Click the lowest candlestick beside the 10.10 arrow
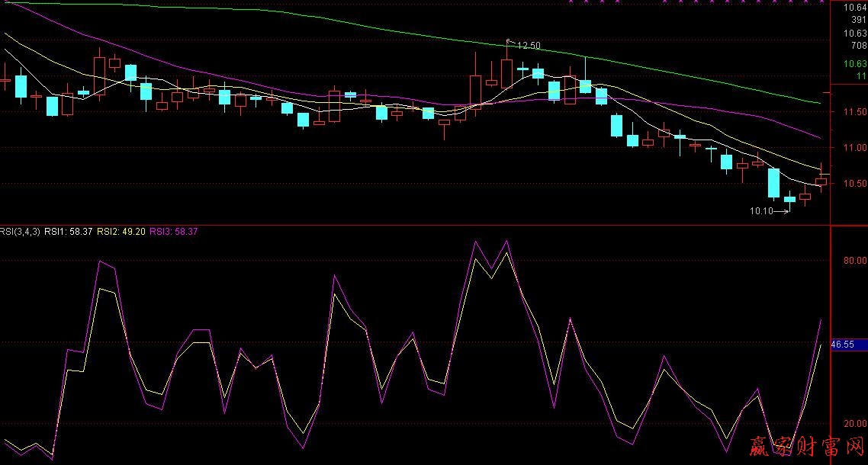Viewport: 868px width, 465px height. (x=789, y=200)
